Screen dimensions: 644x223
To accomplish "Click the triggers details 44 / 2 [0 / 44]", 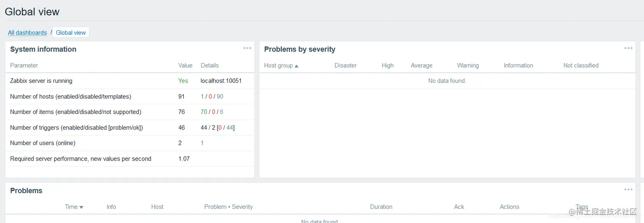I will [x=218, y=128].
